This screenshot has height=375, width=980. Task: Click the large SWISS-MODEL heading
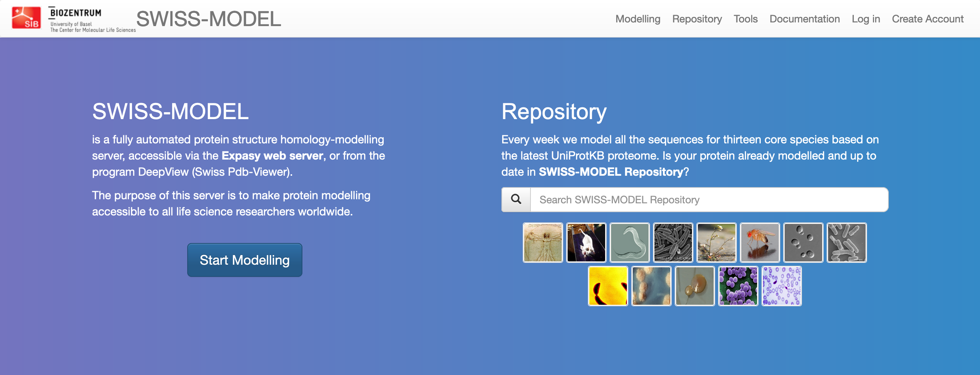170,111
